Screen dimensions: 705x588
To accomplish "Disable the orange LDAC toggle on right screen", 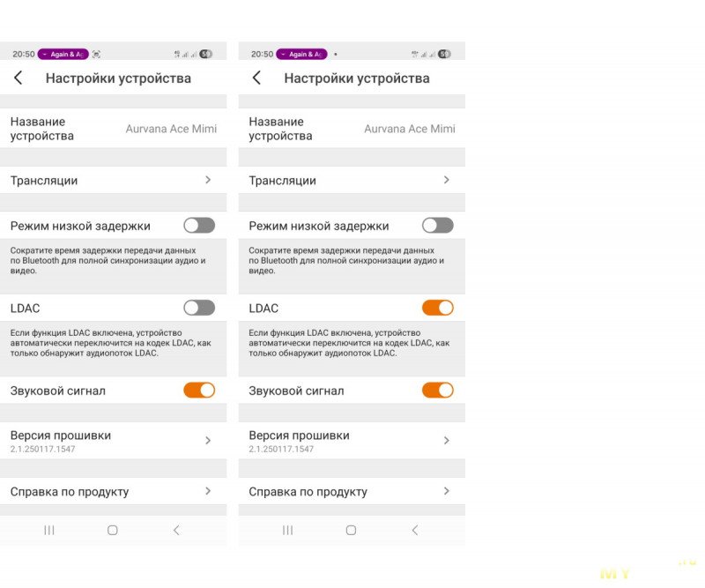I will 437,309.
